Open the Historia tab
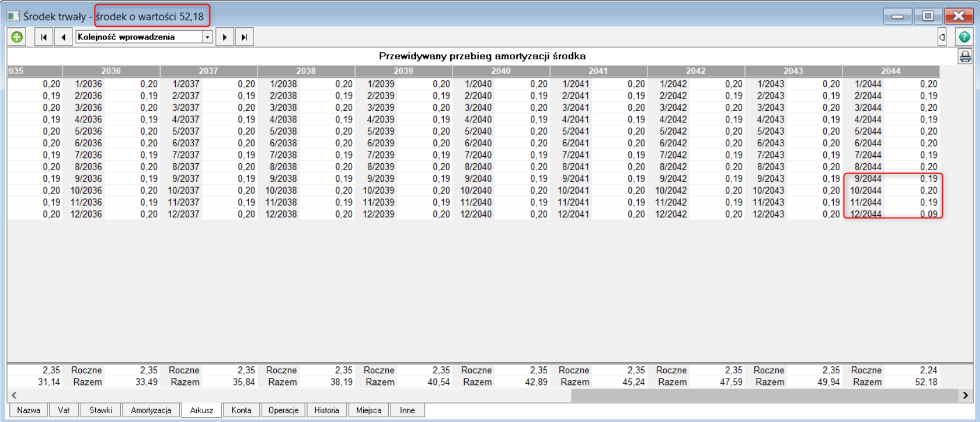Screen dimensions: 980x422 (327, 410)
